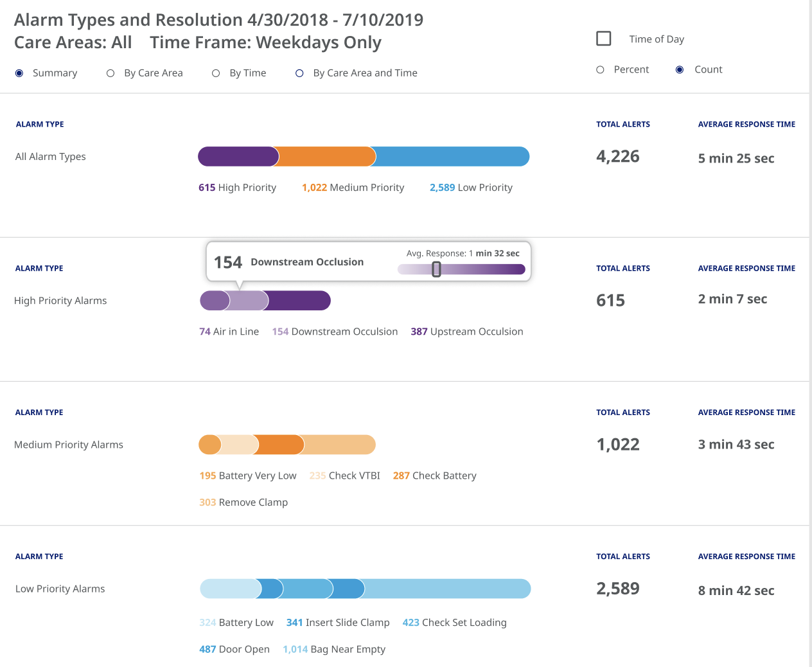Select the Summary radio button
The height and width of the screenshot is (667, 812).
tap(20, 73)
